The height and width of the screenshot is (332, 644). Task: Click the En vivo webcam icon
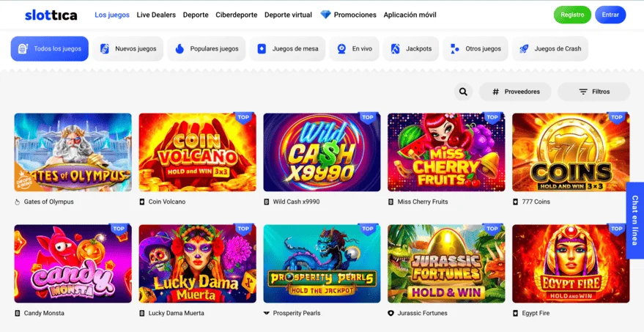341,49
